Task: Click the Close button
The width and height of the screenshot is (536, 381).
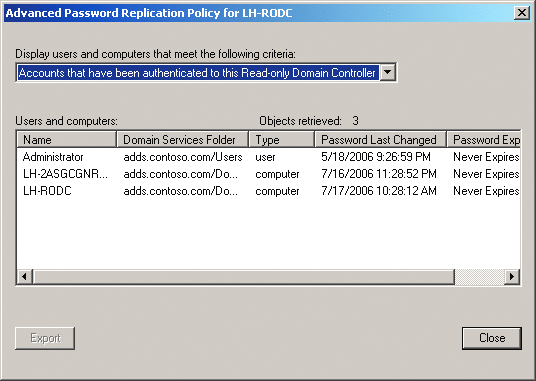Action: tap(492, 338)
